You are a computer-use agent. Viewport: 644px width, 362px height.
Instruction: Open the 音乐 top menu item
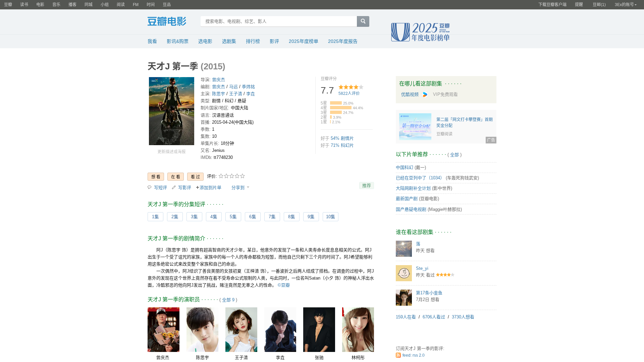tap(56, 5)
